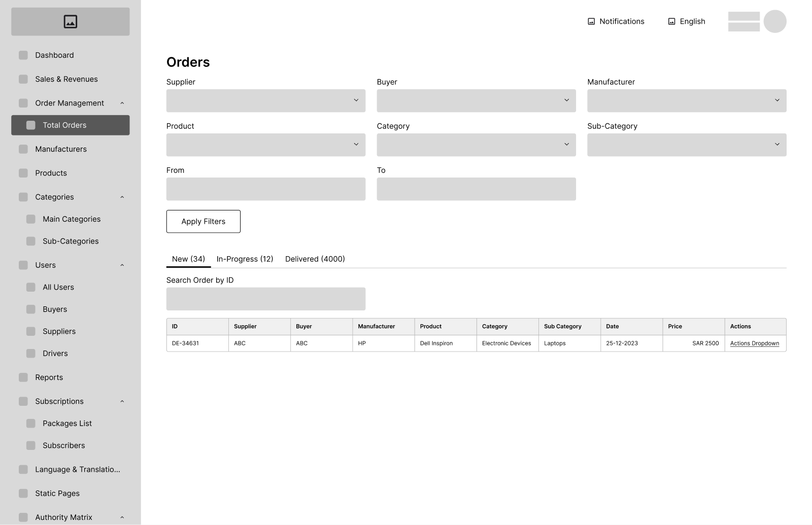Click the Sales & Revenues square icon
Viewport: 812px width, 525px height.
pyautogui.click(x=23, y=79)
